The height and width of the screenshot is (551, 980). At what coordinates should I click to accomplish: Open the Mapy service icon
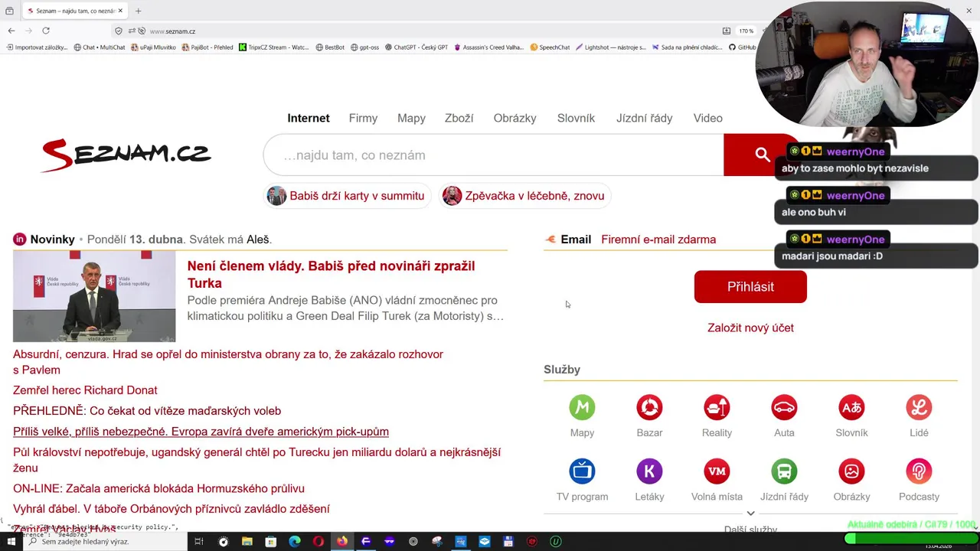582,407
